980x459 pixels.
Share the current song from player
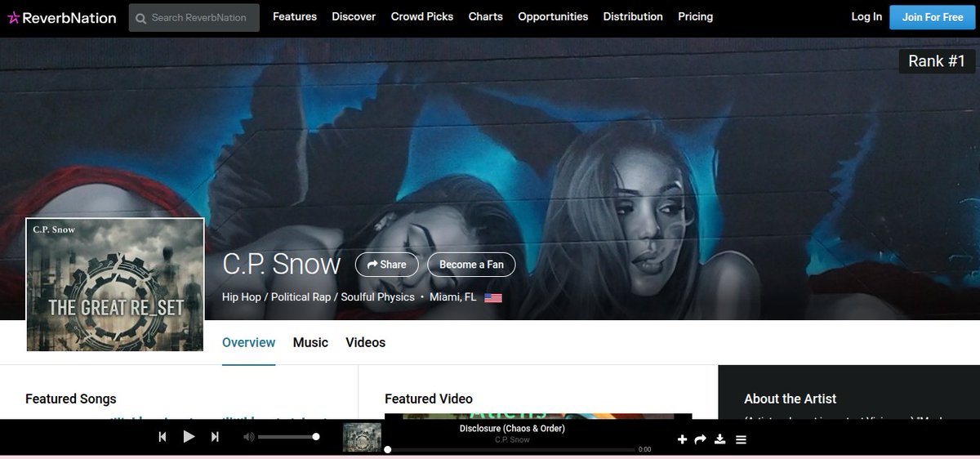(701, 439)
